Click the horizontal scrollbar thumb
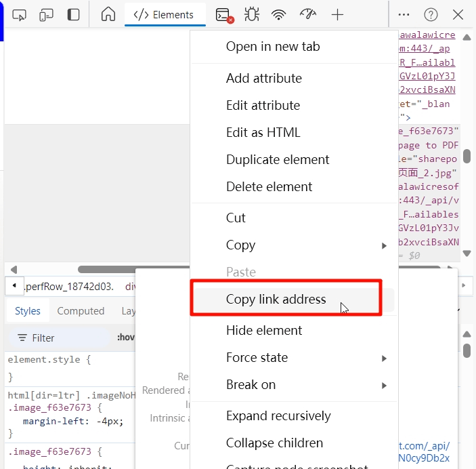The width and height of the screenshot is (476, 469). tap(133, 269)
